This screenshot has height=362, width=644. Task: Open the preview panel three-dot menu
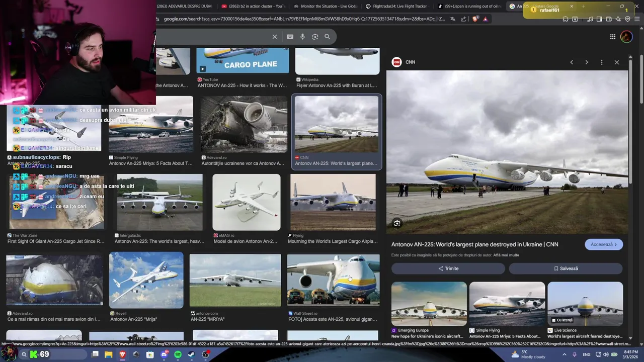pyautogui.click(x=602, y=62)
